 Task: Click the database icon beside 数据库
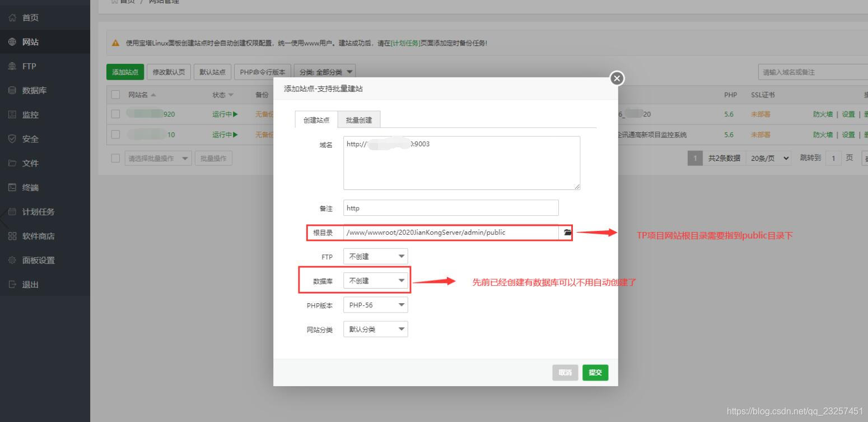click(13, 90)
